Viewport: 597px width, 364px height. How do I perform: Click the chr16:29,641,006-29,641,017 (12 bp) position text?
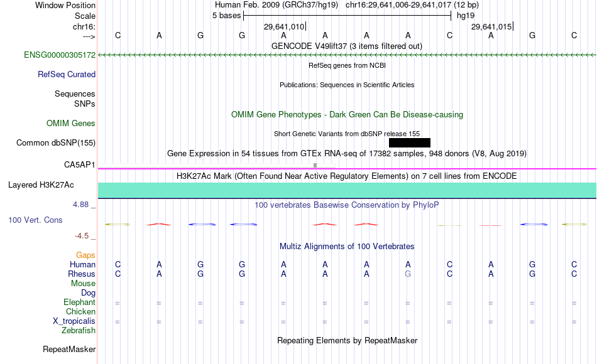tap(412, 5)
